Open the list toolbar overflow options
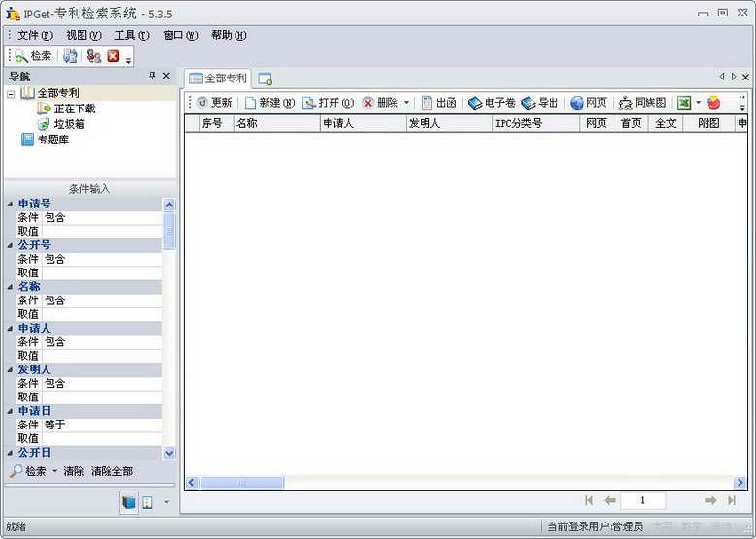 742,103
